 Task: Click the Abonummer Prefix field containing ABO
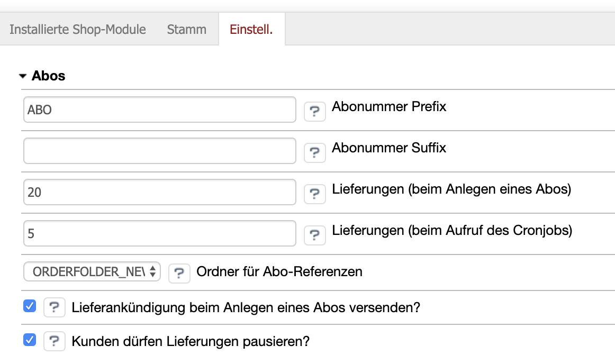[159, 110]
